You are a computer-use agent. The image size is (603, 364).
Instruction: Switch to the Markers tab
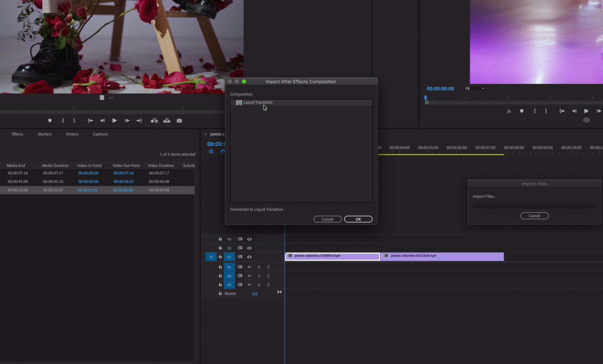(44, 134)
